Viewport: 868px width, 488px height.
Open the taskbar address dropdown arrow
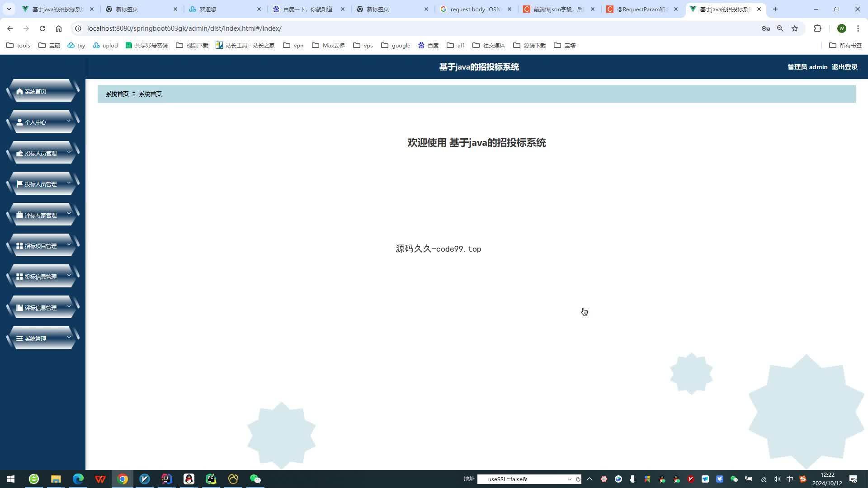(x=569, y=479)
